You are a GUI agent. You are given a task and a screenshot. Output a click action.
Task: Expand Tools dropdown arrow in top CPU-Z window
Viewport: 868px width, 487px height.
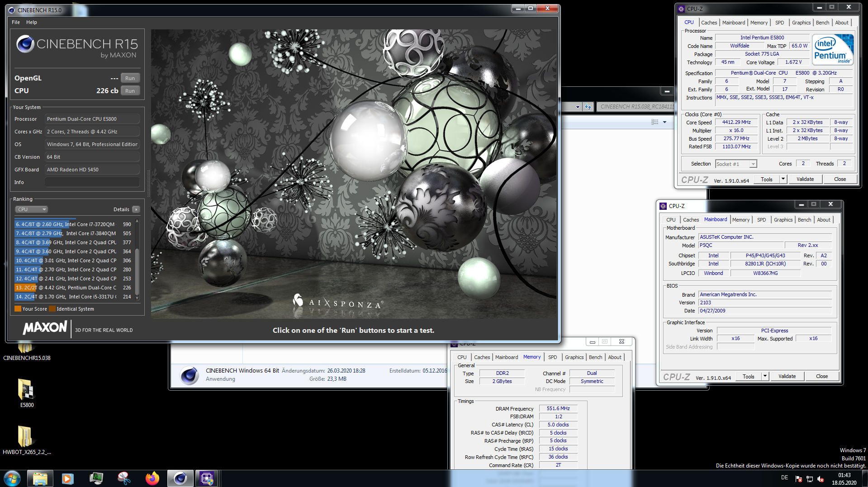(783, 179)
